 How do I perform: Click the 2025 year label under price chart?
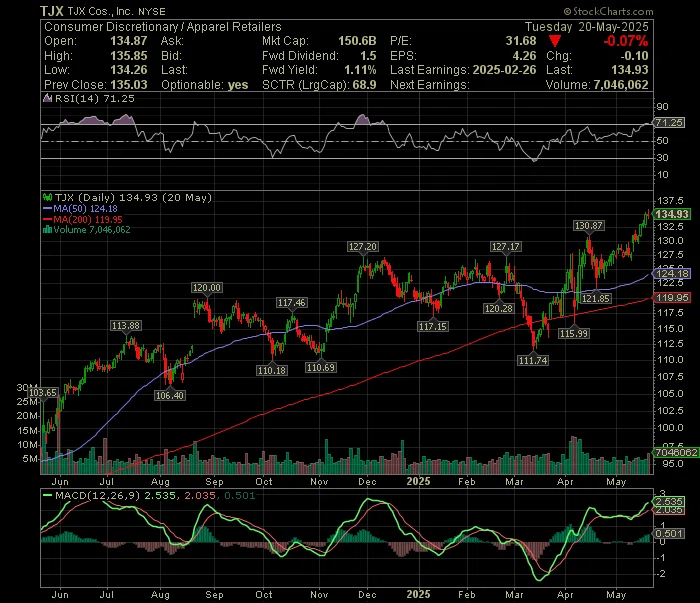(418, 482)
